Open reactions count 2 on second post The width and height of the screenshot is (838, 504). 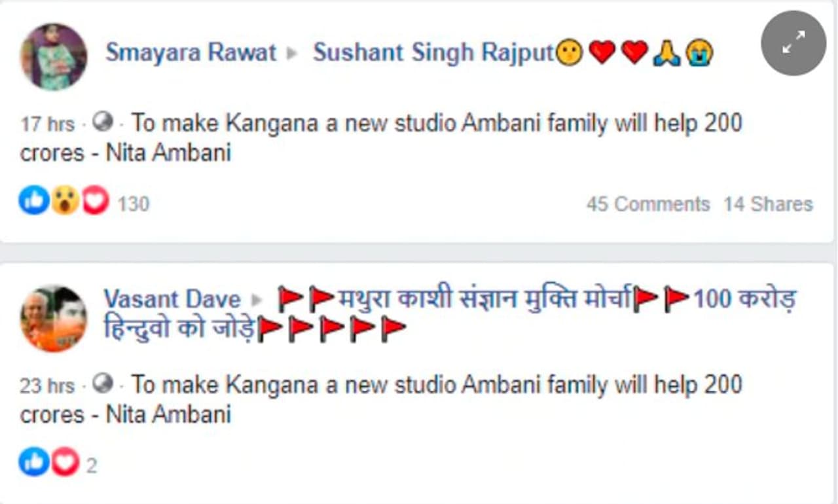(x=91, y=466)
